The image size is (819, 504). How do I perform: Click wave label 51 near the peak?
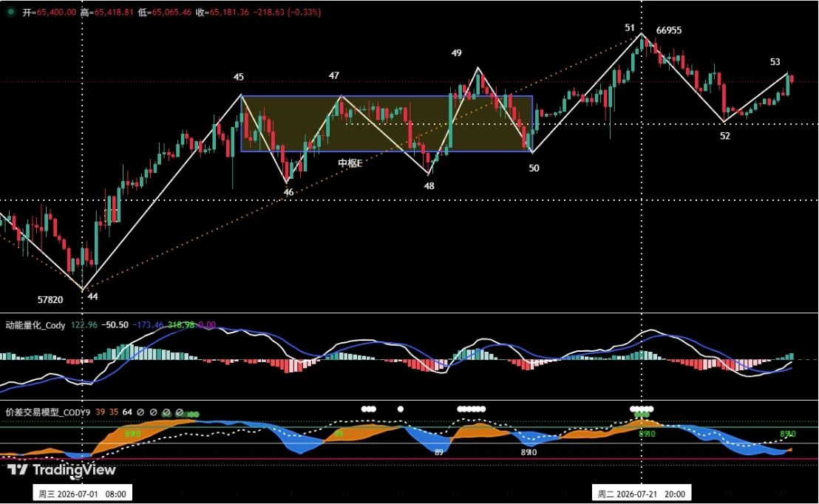pyautogui.click(x=629, y=27)
